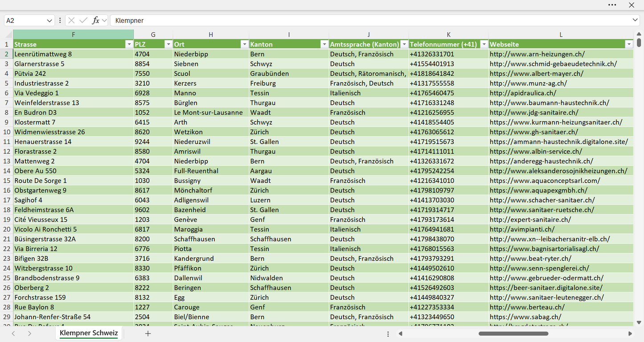
Task: Click horizontal scrollbar left arrow
Action: click(401, 334)
